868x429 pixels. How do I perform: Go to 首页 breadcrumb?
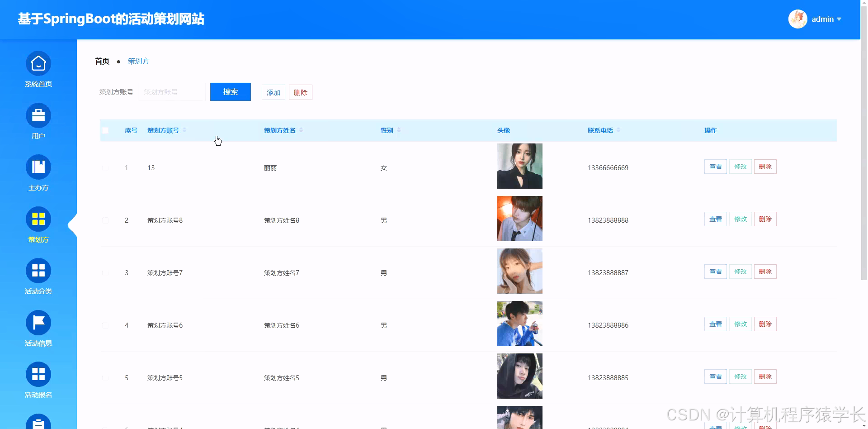[102, 61]
